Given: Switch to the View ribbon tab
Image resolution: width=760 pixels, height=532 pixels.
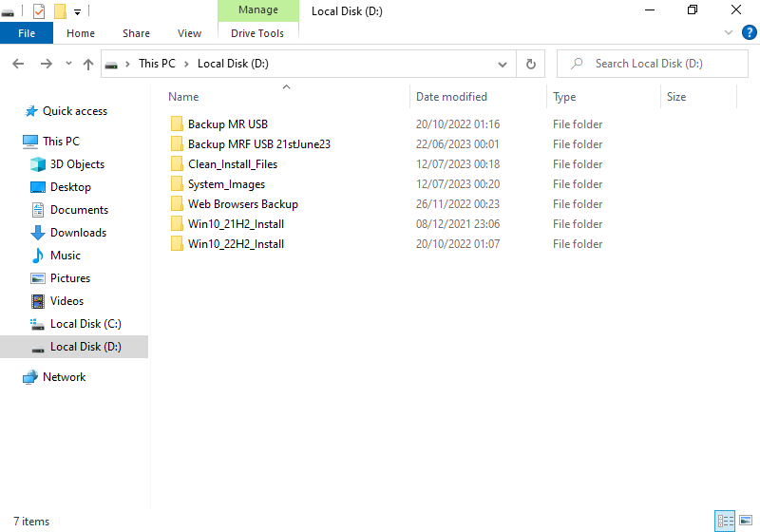Looking at the screenshot, I should point(189,33).
